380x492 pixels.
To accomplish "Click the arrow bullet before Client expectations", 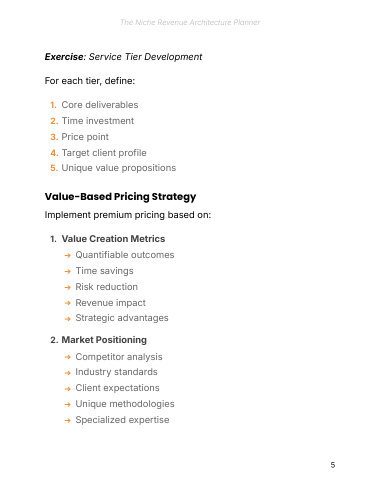I will pos(68,389).
